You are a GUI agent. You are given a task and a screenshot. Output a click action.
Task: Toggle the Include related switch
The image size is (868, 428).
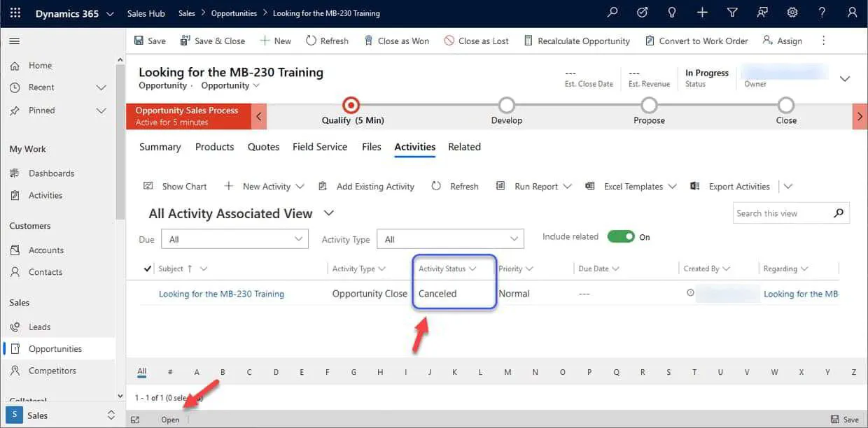pos(621,237)
